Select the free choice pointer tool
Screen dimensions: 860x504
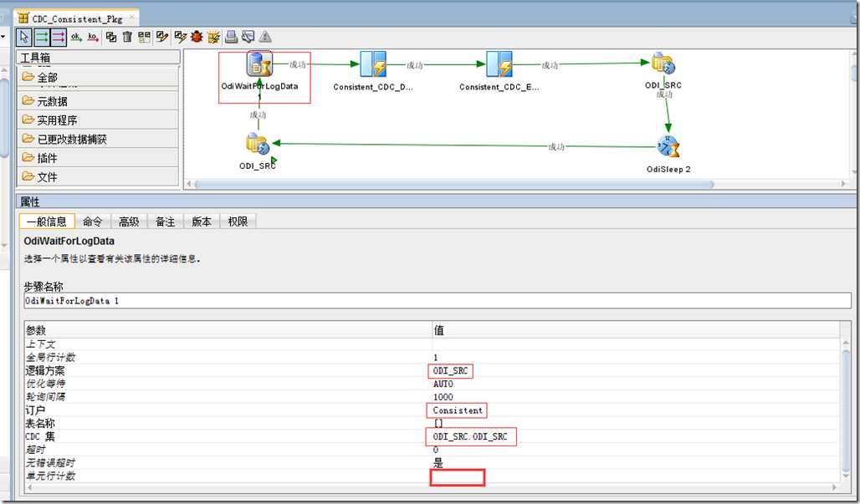23,38
